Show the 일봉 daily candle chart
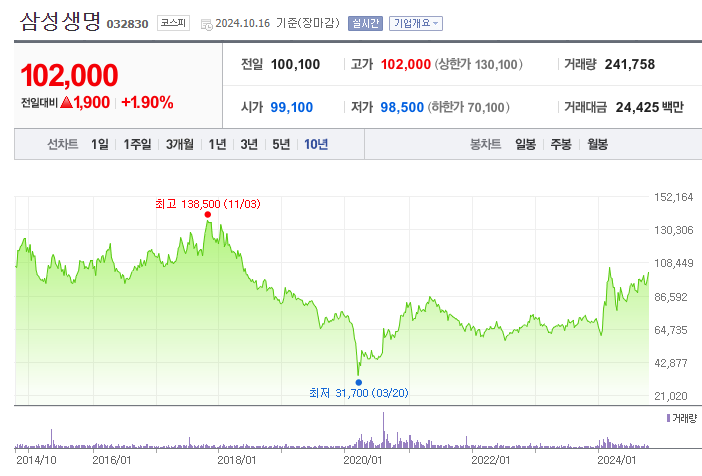The width and height of the screenshot is (702, 476). tap(525, 144)
